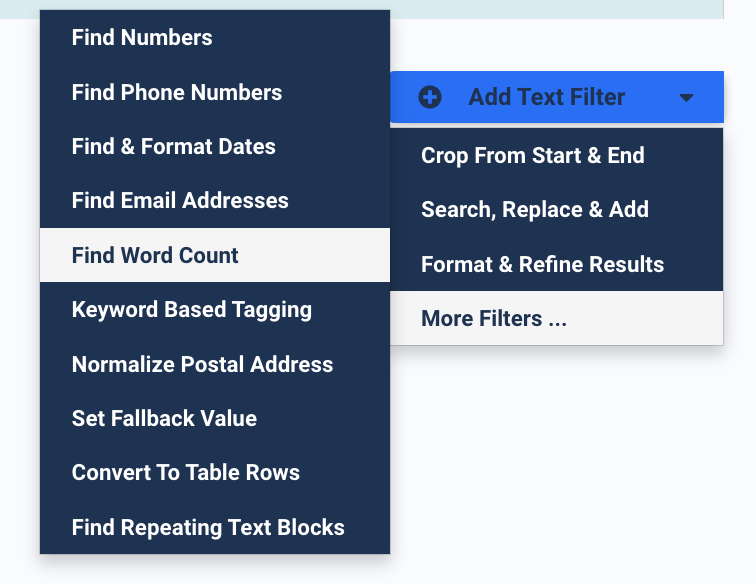
Task: Click the Add Text Filter button label
Action: [x=547, y=97]
